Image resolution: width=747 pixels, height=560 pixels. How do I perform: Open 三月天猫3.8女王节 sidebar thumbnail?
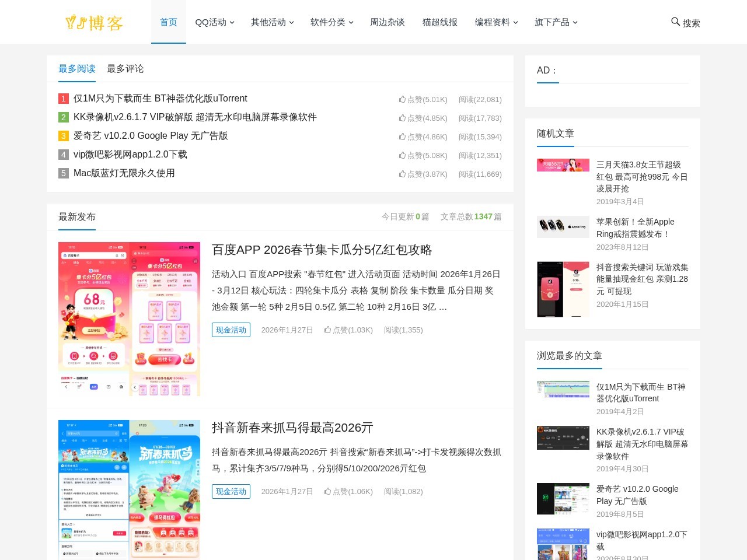[x=563, y=165]
